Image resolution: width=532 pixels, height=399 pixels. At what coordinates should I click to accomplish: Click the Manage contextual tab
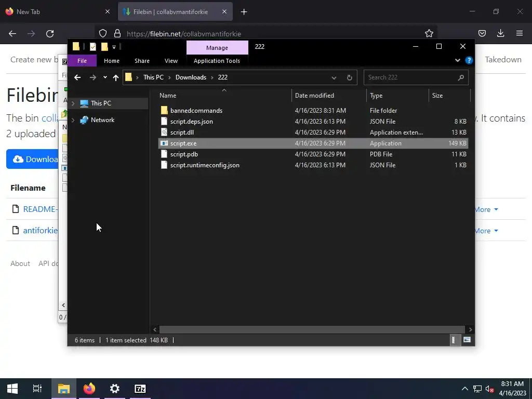[x=217, y=48]
